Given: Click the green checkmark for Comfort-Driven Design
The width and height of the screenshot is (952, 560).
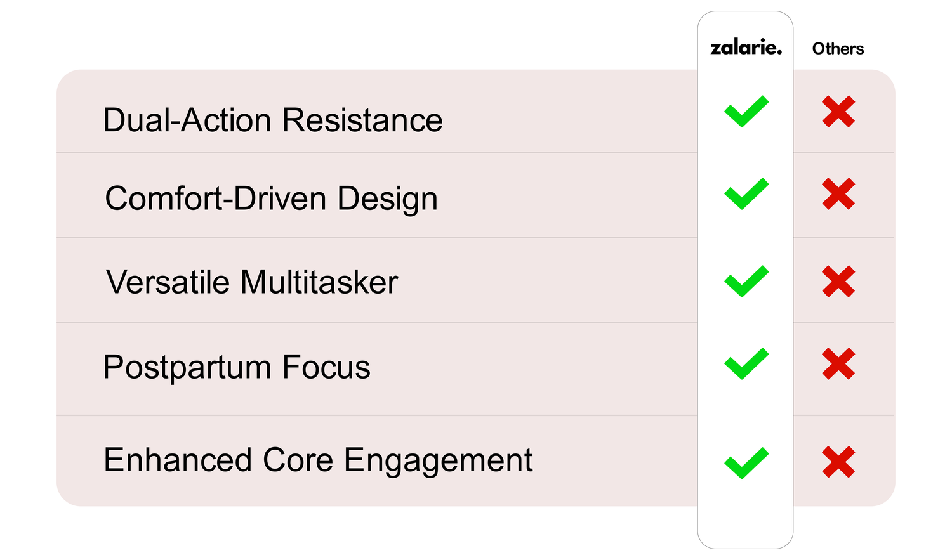Looking at the screenshot, I should pyautogui.click(x=746, y=193).
